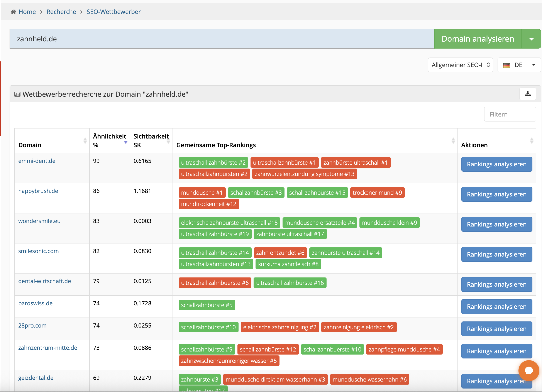Open dental-wirtschaft.de domain link
This screenshot has height=392, width=542.
[x=45, y=281]
